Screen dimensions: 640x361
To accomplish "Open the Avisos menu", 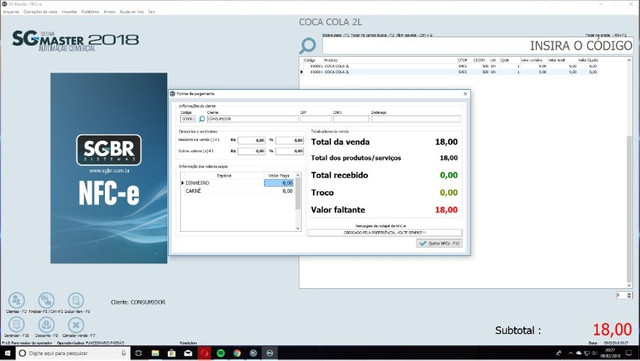I will pos(109,12).
